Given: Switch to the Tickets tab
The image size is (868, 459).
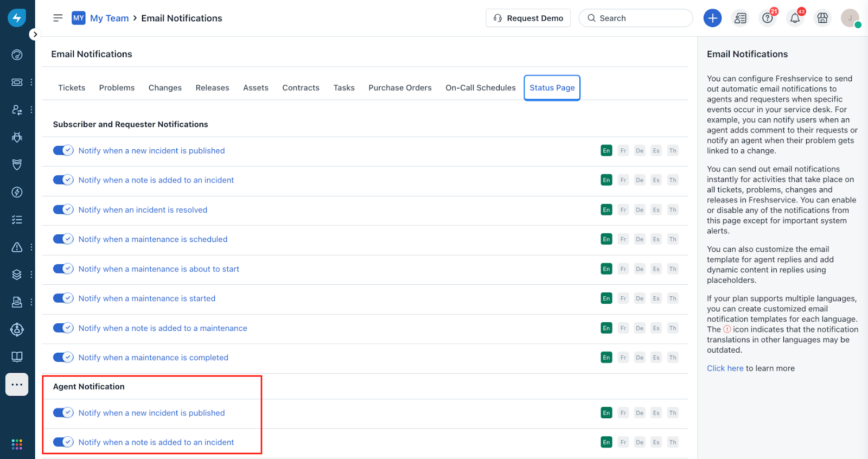Looking at the screenshot, I should click(x=72, y=88).
